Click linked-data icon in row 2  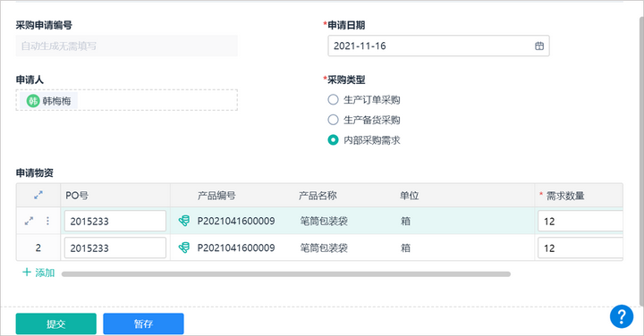tap(184, 248)
